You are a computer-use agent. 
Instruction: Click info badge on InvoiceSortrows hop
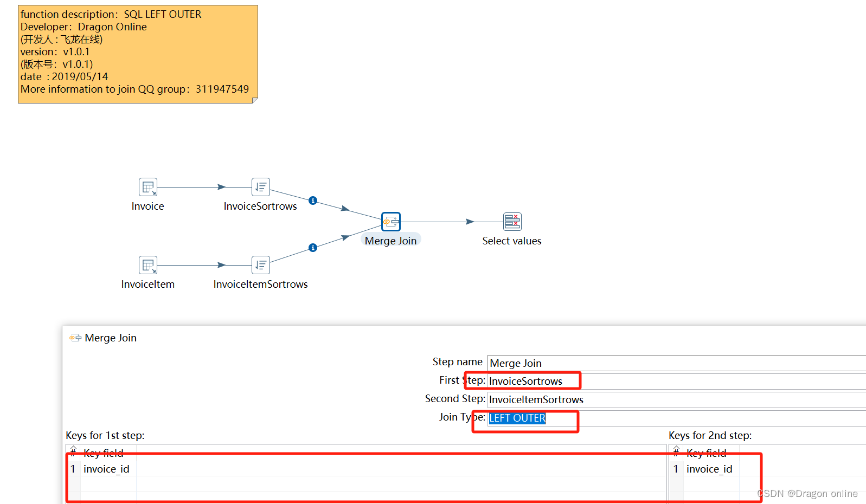point(313,201)
